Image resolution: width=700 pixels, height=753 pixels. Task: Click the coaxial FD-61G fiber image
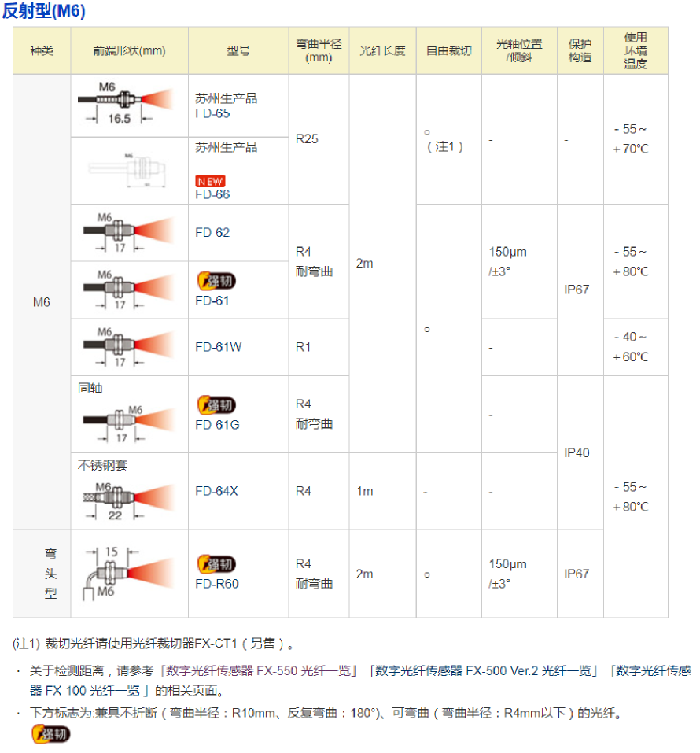pos(129,421)
